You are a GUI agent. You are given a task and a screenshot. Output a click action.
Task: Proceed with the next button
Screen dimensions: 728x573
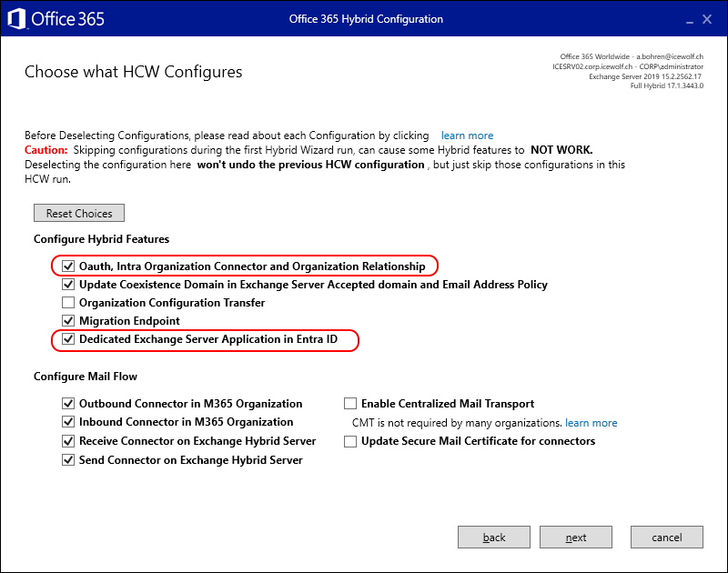coord(576,538)
